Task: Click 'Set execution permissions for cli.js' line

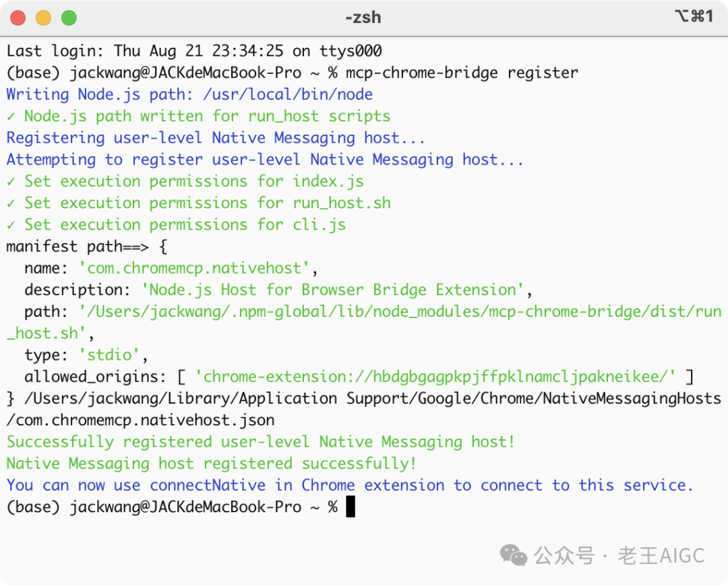Action: click(177, 224)
